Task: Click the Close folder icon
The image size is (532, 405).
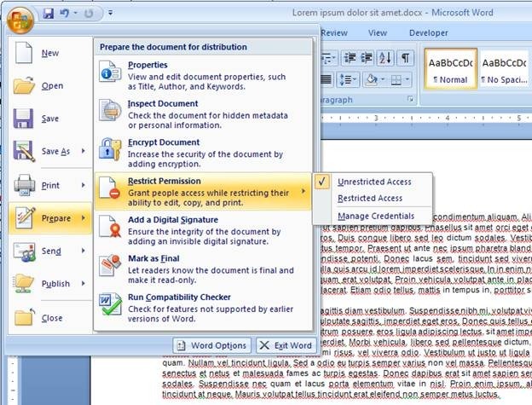Action: click(25, 317)
